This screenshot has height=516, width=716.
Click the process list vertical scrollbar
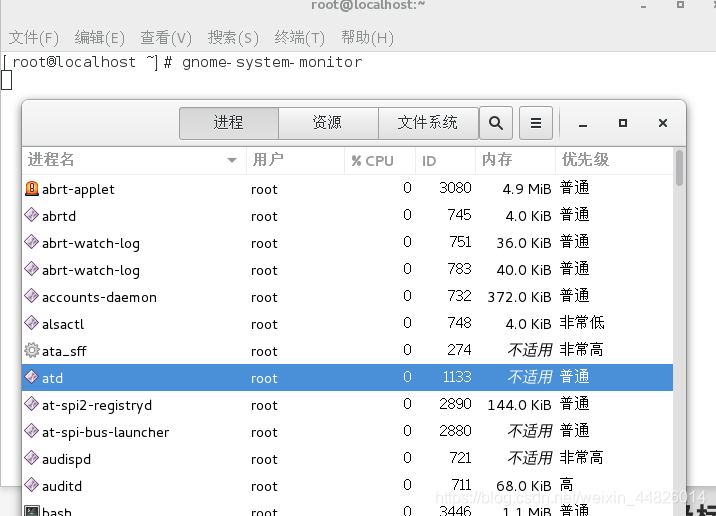[x=679, y=168]
